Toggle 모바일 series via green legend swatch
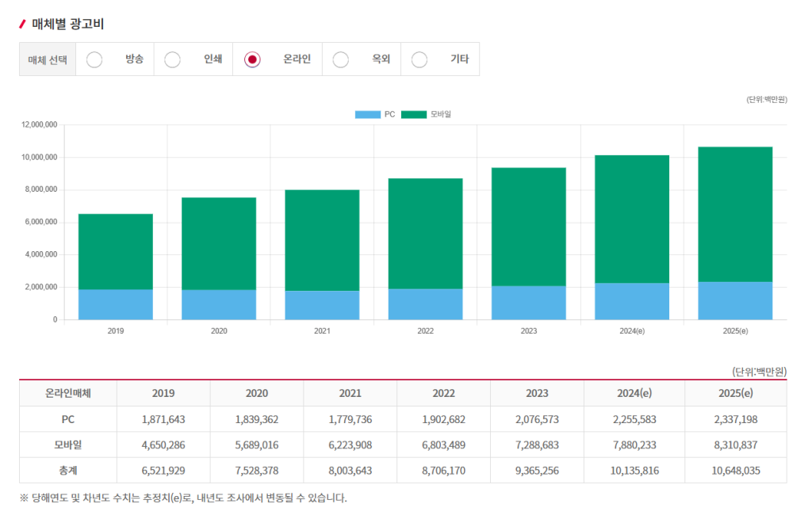 click(414, 114)
